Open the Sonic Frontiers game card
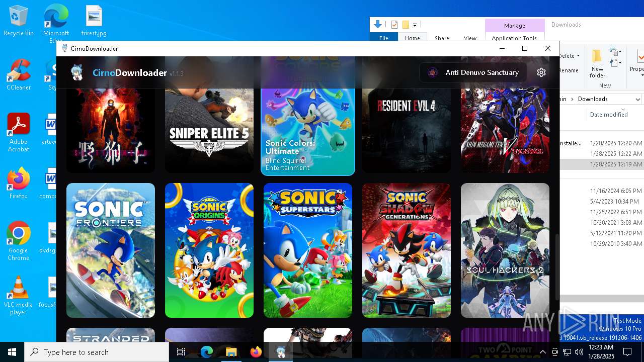Viewport: 644px width, 362px height. (111, 250)
